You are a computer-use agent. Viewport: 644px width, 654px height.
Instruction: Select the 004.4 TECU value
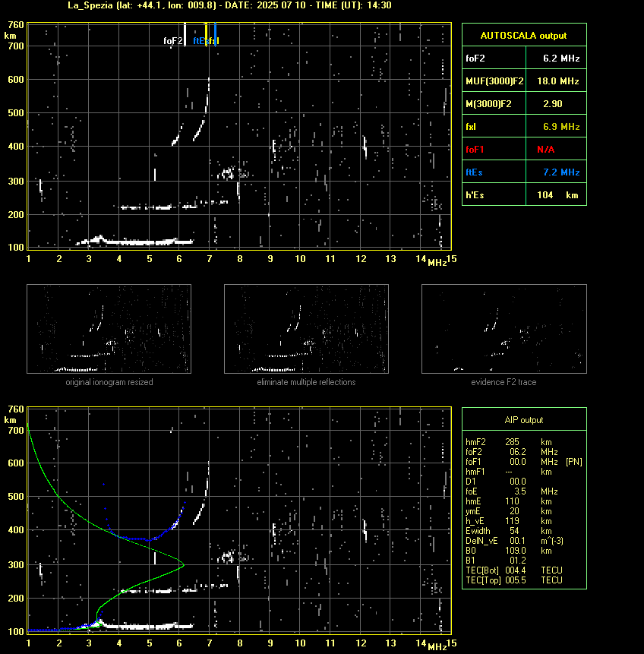516,570
